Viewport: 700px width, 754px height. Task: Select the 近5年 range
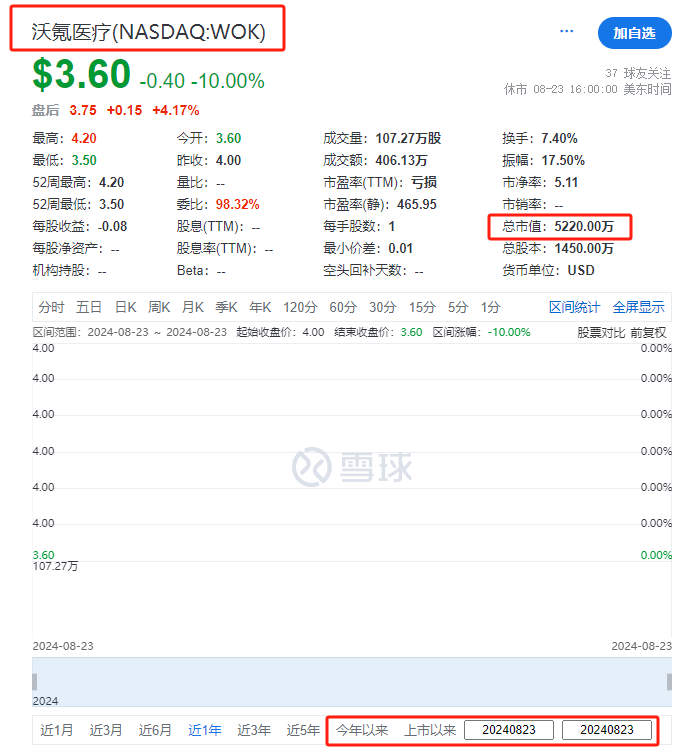tap(303, 730)
